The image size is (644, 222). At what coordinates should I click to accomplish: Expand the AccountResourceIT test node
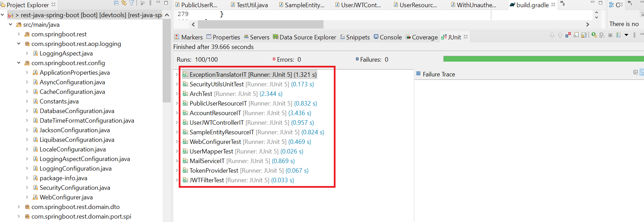click(177, 113)
